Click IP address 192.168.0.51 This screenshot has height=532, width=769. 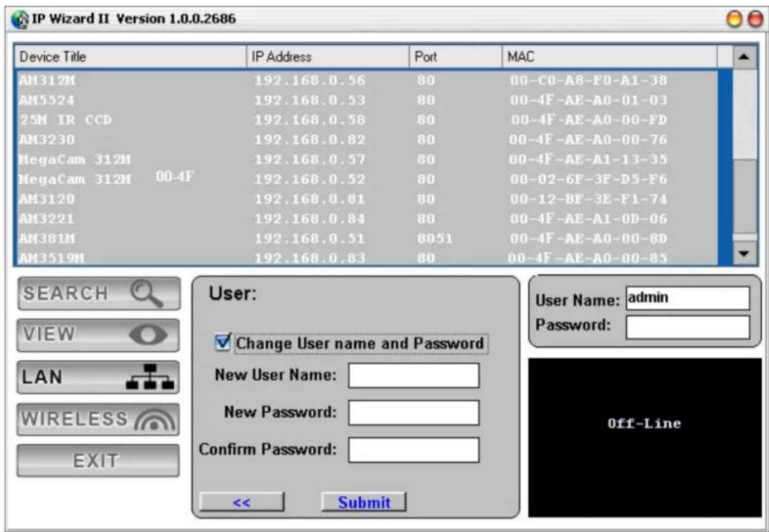pyautogui.click(x=310, y=238)
